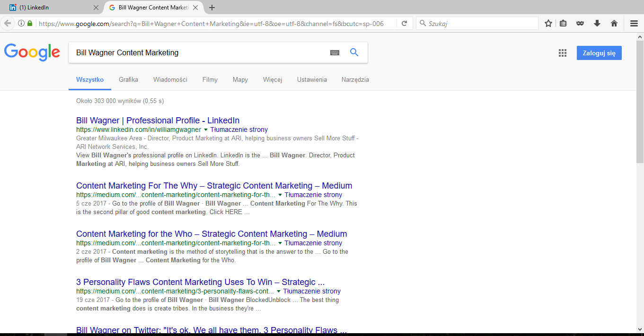Screen dimensions: 644x336
Task: Click the '2 cze 2017' result snippet
Action: [x=212, y=256]
